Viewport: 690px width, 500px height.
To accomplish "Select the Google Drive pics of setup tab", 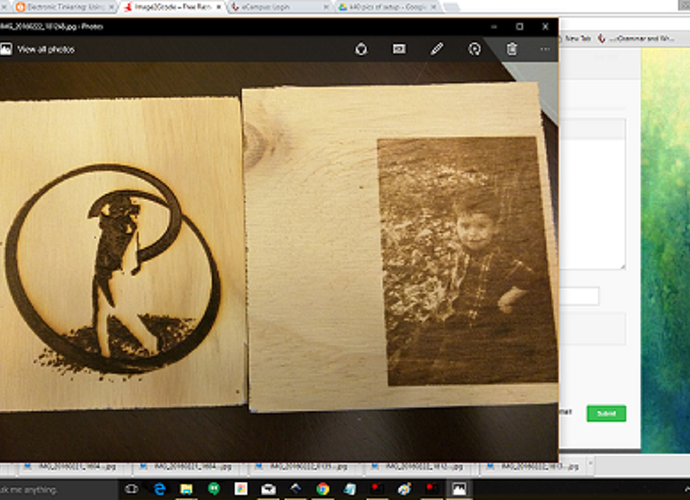I will coord(388,7).
